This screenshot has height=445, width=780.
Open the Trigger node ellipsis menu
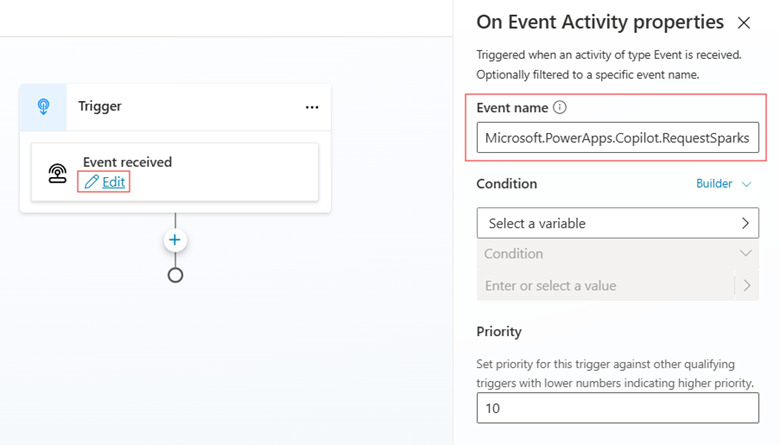(x=312, y=107)
